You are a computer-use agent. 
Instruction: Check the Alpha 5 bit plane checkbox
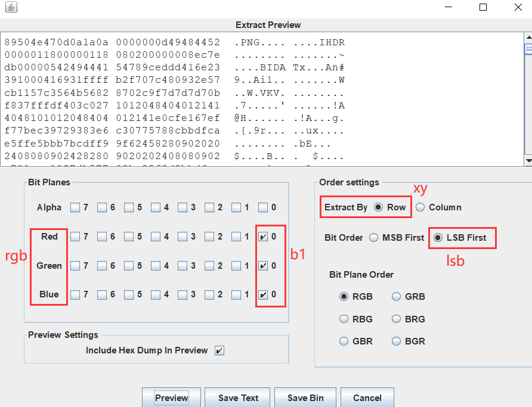[129, 207]
